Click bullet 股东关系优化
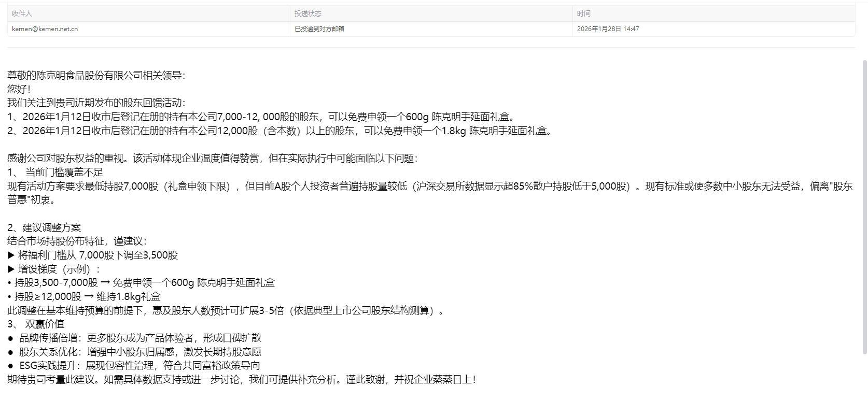This screenshot has height=401, width=868. tap(134, 352)
